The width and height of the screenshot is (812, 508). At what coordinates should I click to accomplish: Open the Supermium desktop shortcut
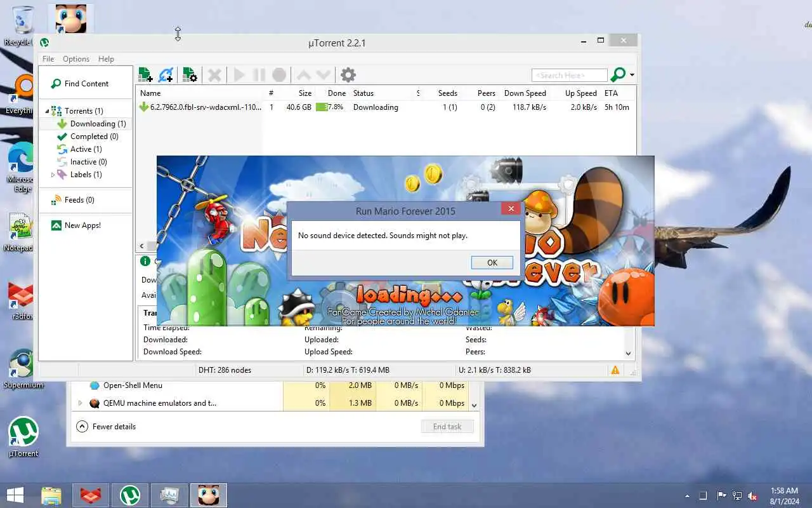click(23, 369)
